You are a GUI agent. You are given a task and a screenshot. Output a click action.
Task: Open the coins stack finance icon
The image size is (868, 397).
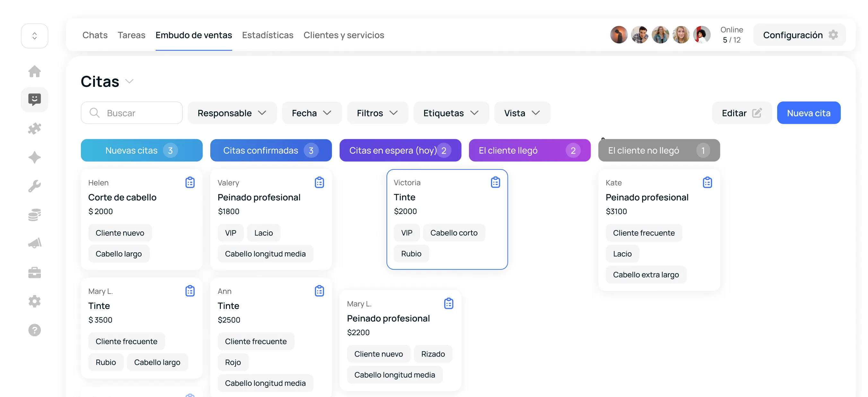point(34,214)
